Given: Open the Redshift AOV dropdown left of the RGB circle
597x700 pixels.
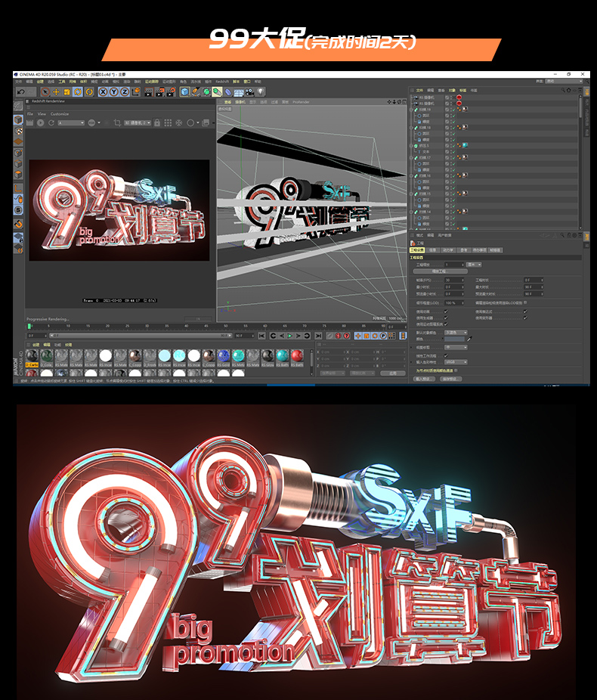Looking at the screenshot, I should [71, 122].
